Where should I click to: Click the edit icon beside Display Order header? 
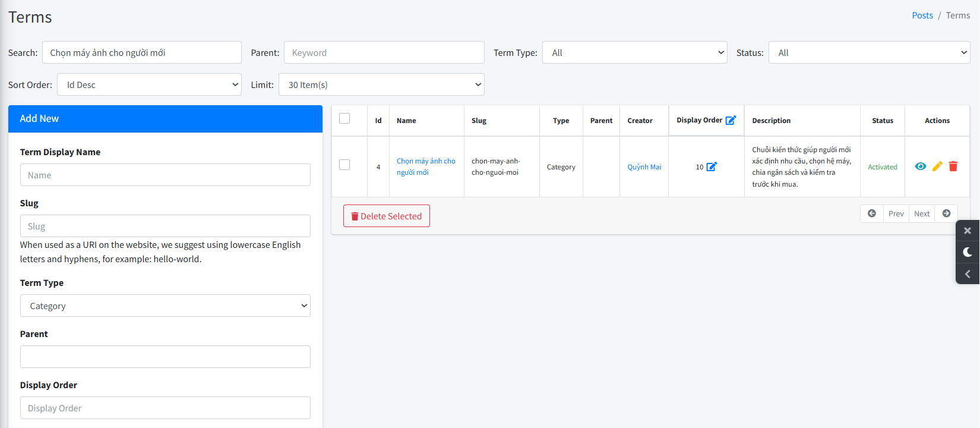pyautogui.click(x=731, y=120)
